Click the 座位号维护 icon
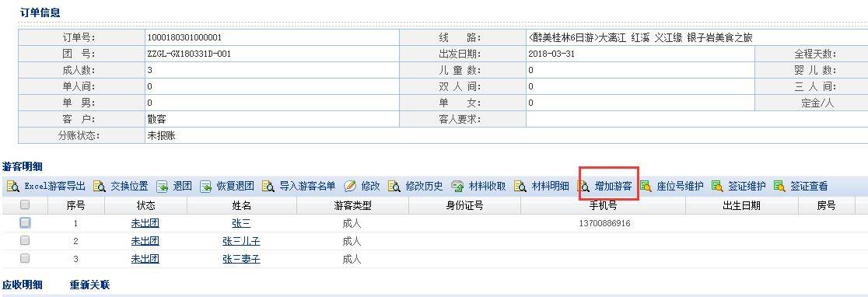 click(646, 187)
